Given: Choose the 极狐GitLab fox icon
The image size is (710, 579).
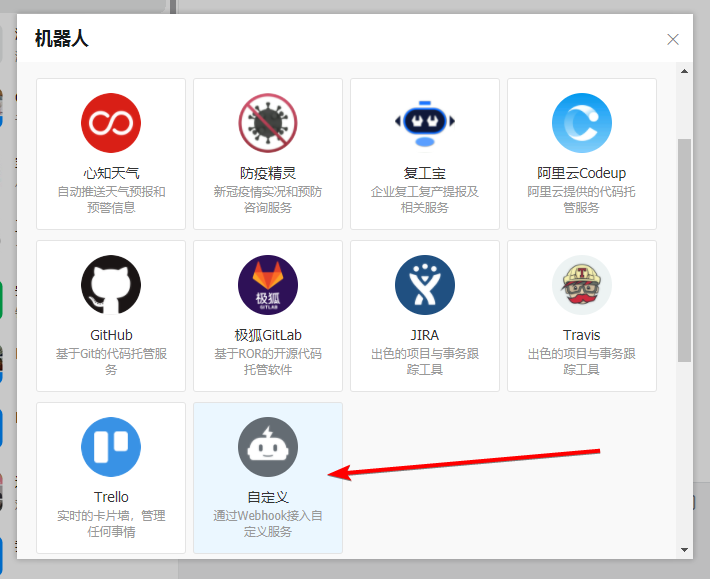Looking at the screenshot, I should [268, 285].
